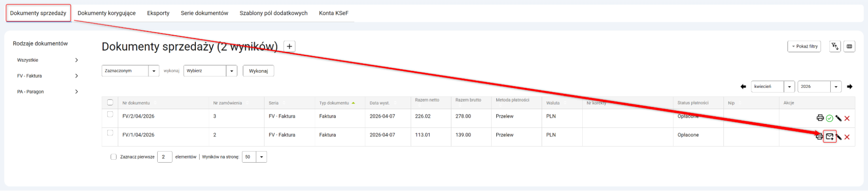Open the 'kwiecień' month dropdown
Screen dimensions: 868x191
(x=773, y=87)
